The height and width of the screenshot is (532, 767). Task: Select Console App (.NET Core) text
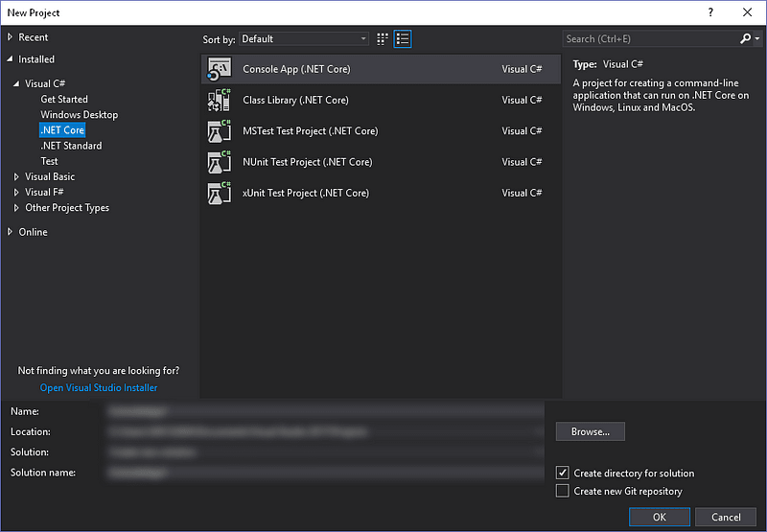pyautogui.click(x=296, y=69)
